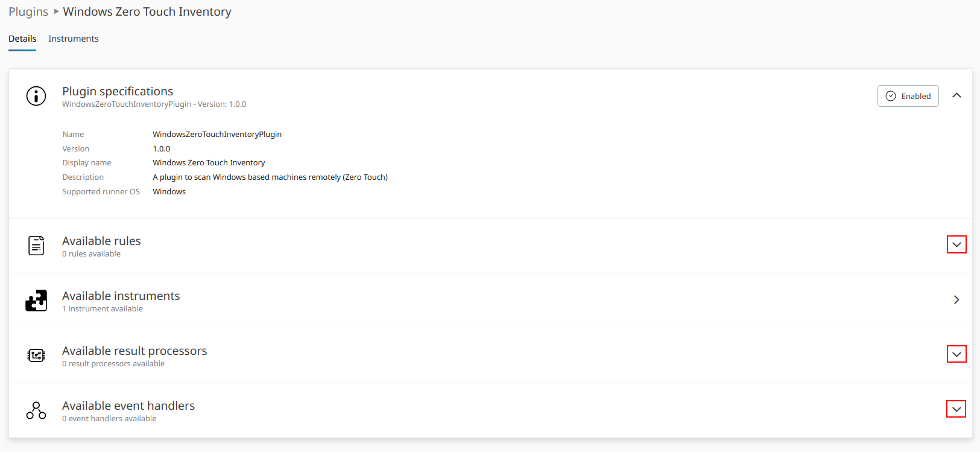Screen dimensions: 980x452
Task: Click the plugin description text value
Action: tap(270, 177)
